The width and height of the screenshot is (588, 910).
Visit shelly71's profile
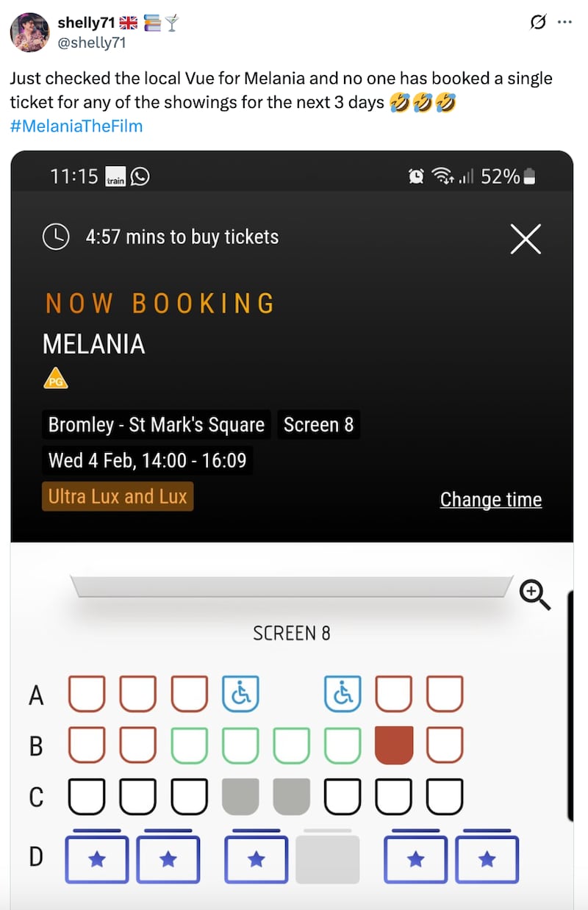point(29,32)
